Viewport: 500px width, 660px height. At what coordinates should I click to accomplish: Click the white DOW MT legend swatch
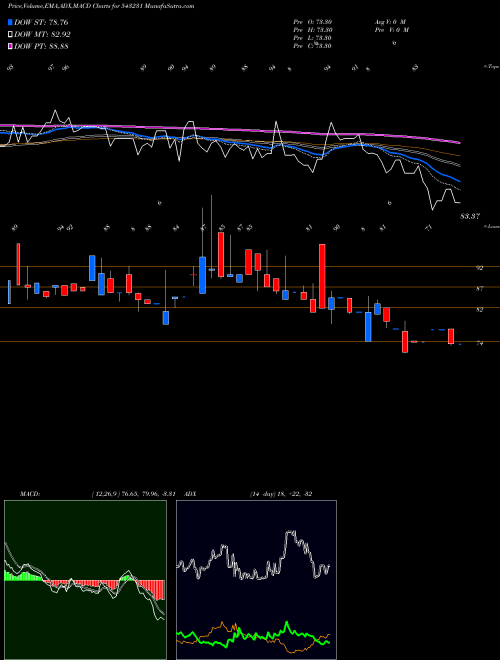(11, 35)
